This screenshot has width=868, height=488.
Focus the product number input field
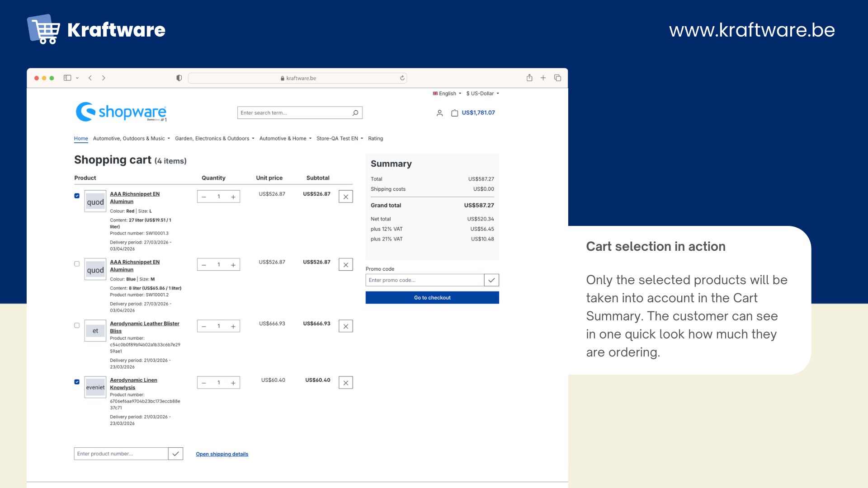tap(121, 454)
